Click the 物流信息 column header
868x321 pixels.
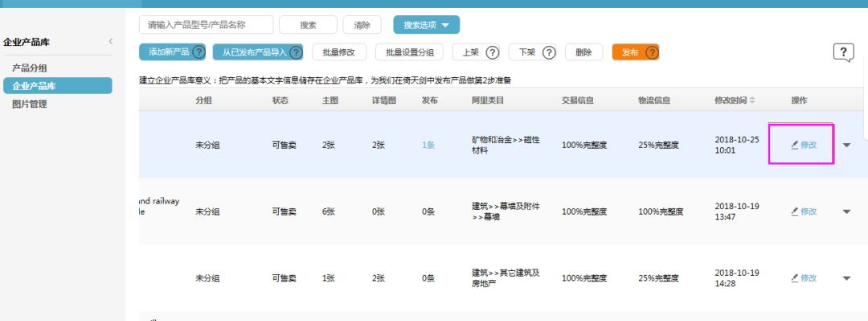pyautogui.click(x=653, y=101)
